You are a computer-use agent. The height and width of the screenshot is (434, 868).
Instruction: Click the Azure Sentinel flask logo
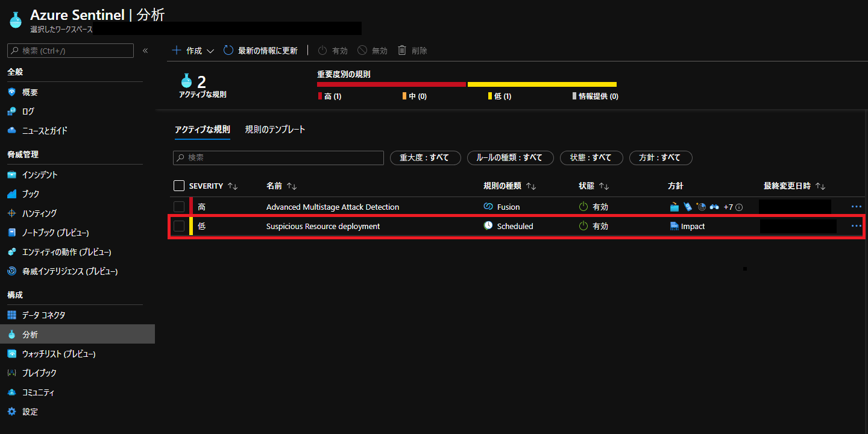tap(16, 19)
